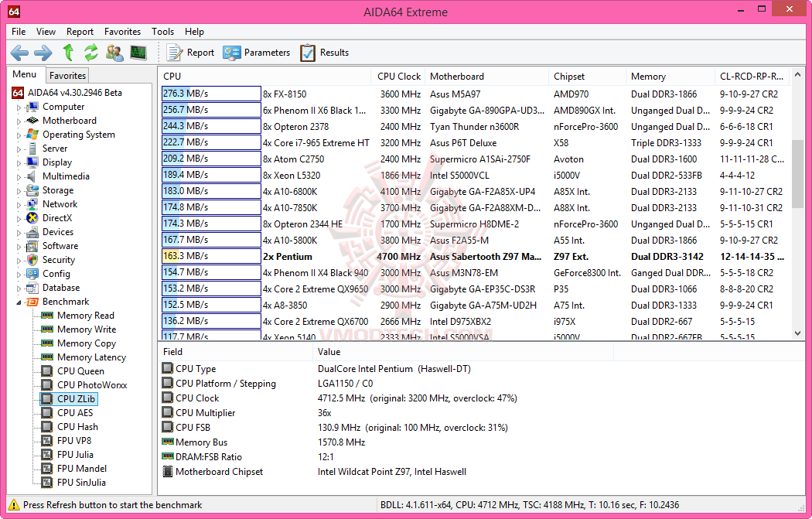This screenshot has width=812, height=519.
Task: Select the Operating System Windows flag icon
Action: tap(32, 134)
